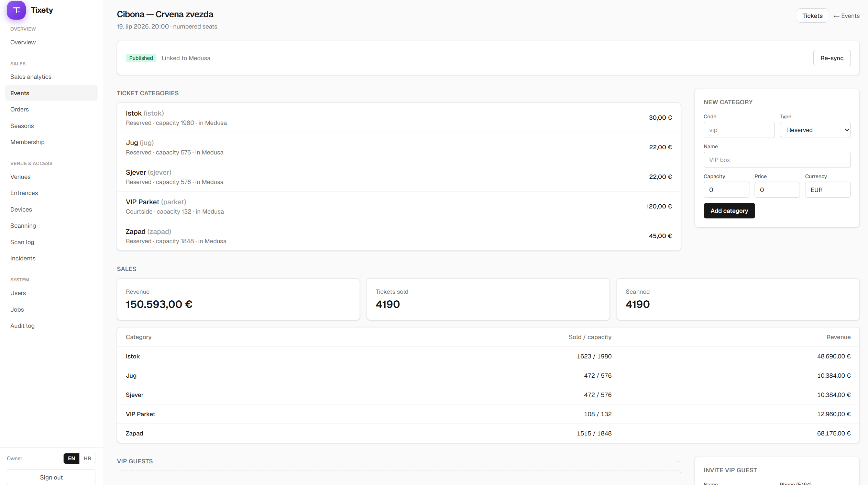This screenshot has width=868, height=485.
Task: Click Linked to Medusa text
Action: (186, 58)
